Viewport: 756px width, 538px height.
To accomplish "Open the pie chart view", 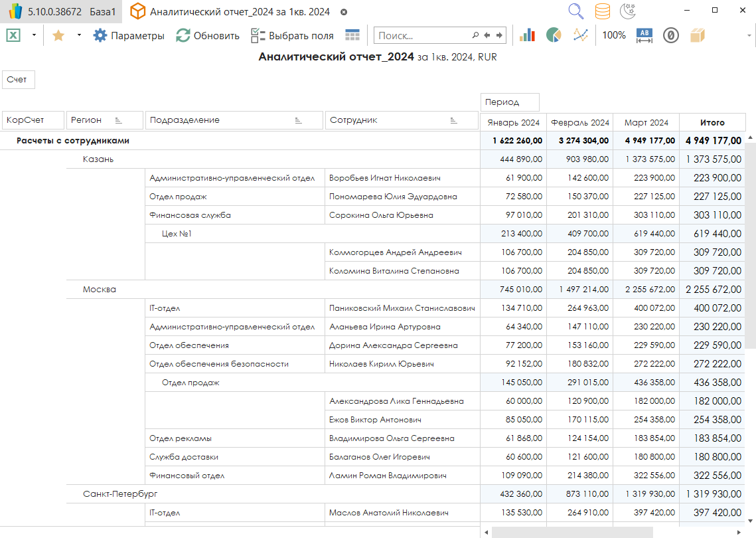I will click(x=554, y=35).
